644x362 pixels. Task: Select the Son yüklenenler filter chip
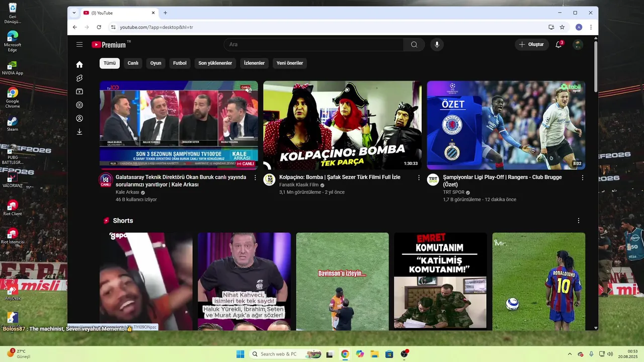(x=215, y=63)
